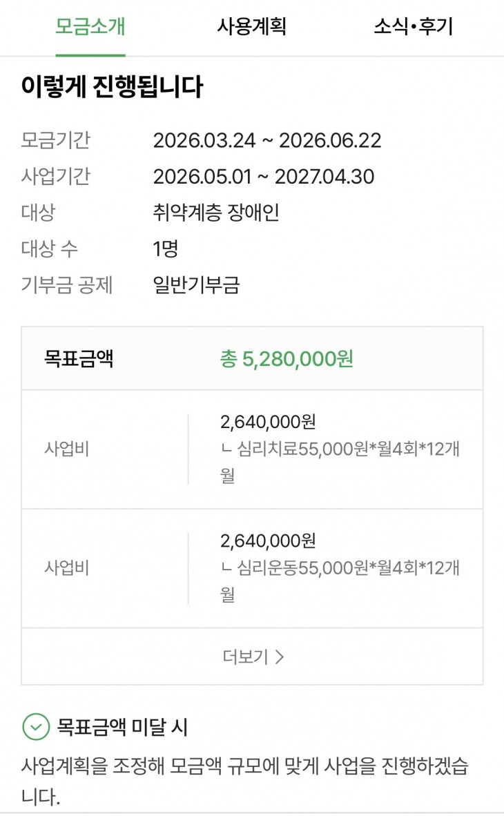Viewport: 504px width, 816px height.
Task: Click the 대상 수 label
Action: tap(49, 249)
